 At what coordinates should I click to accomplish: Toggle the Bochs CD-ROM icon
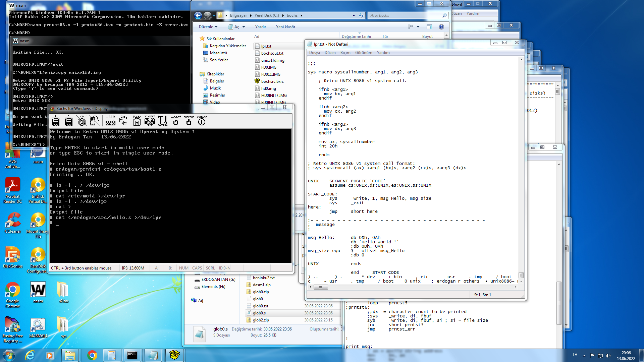point(82,121)
